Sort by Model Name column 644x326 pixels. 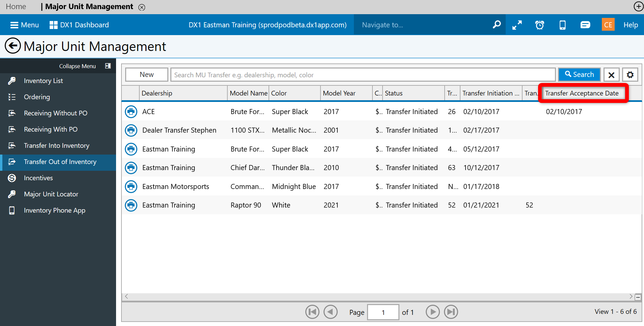tap(248, 93)
